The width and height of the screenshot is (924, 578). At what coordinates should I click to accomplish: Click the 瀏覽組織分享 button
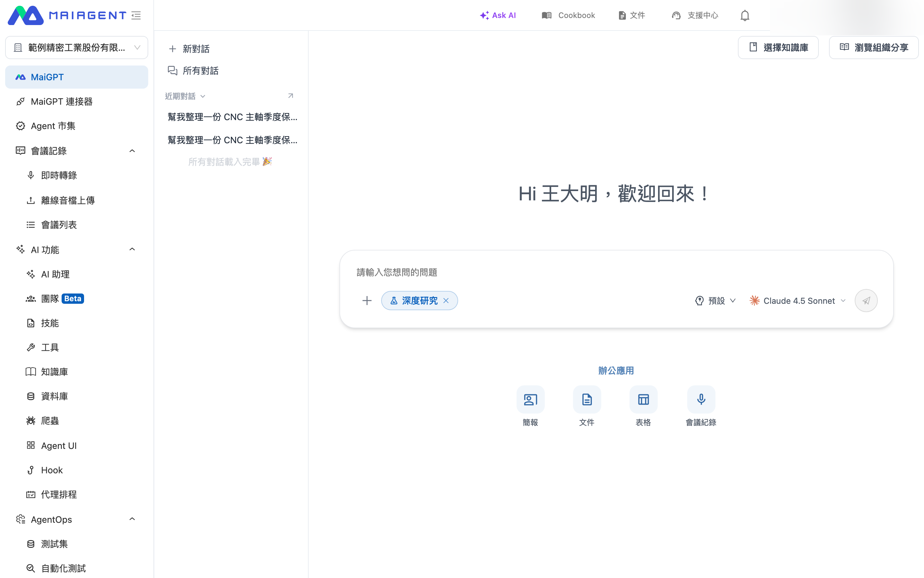pyautogui.click(x=873, y=48)
